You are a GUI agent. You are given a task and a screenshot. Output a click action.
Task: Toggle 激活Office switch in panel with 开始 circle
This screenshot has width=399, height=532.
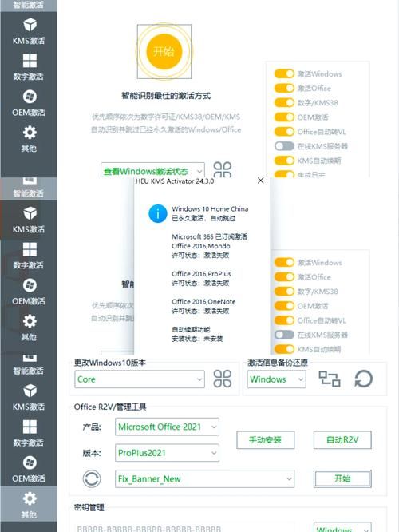(284, 88)
